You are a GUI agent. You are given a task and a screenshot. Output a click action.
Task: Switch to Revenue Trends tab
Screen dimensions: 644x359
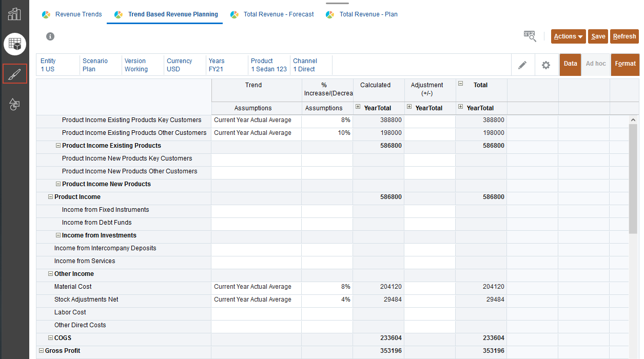(78, 14)
